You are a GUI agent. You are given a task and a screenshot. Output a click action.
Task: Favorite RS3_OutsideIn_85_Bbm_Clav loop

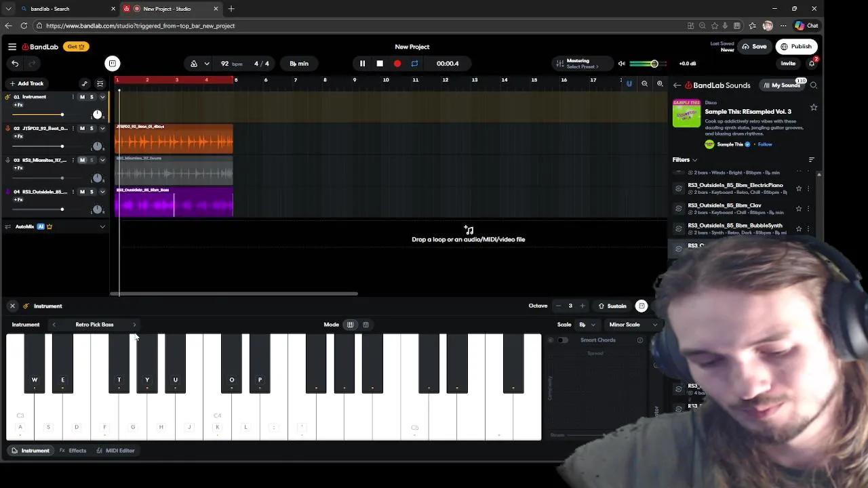(x=799, y=209)
